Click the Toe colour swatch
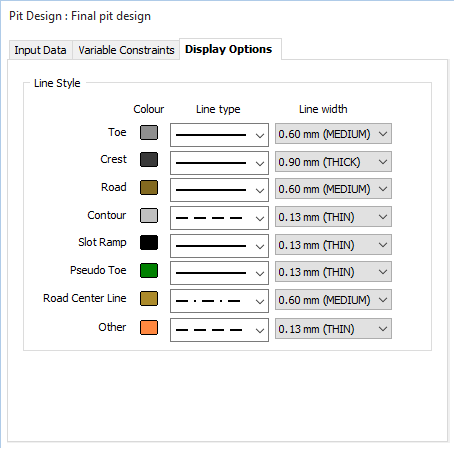The width and height of the screenshot is (454, 451). pyautogui.click(x=149, y=133)
